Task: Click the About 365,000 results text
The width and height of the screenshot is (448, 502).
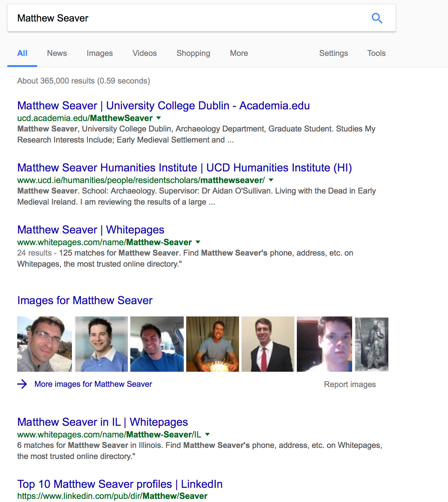Action: coord(84,81)
